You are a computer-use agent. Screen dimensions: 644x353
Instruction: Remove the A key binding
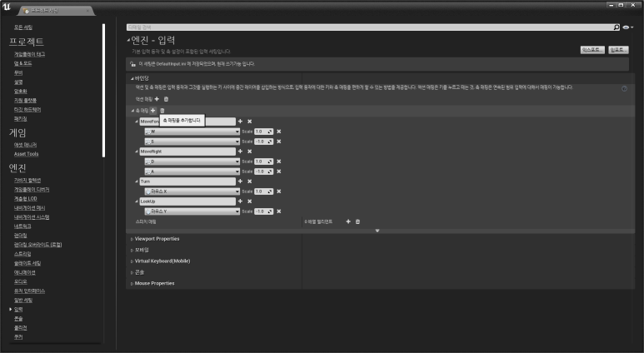click(279, 172)
